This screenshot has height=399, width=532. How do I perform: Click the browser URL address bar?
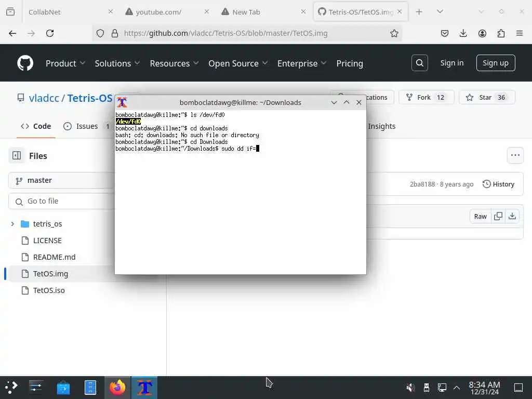(x=247, y=33)
